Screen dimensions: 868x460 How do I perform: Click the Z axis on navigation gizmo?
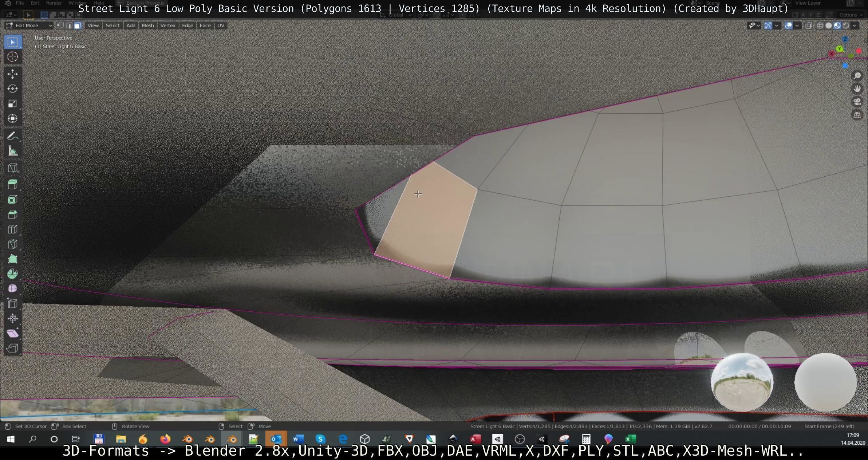(x=845, y=39)
